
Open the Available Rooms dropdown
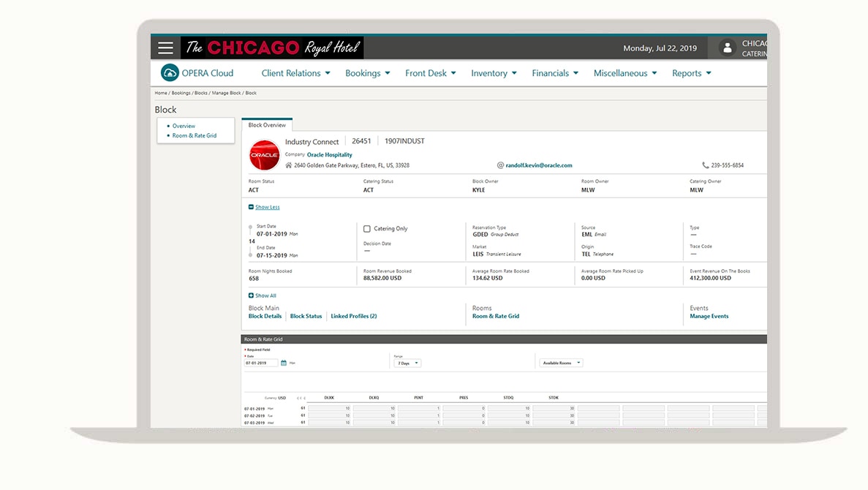(561, 363)
